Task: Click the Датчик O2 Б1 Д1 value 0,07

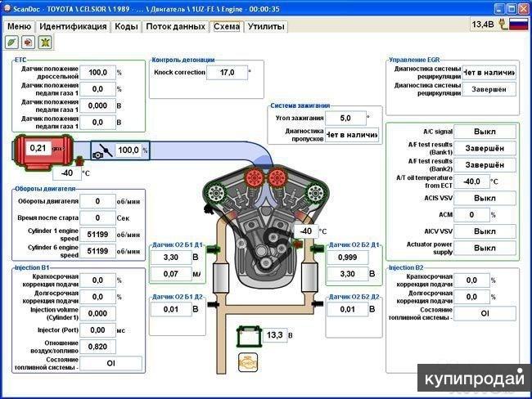Action: 171,274
